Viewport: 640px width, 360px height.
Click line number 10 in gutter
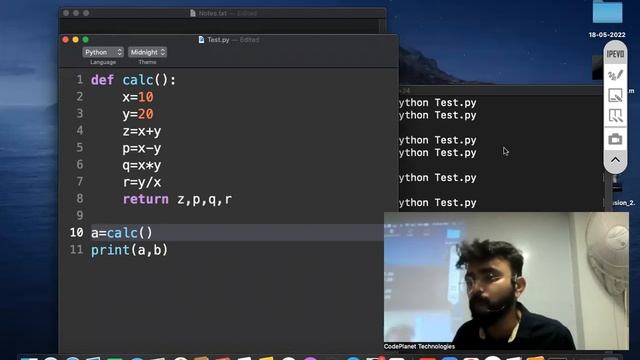point(76,233)
